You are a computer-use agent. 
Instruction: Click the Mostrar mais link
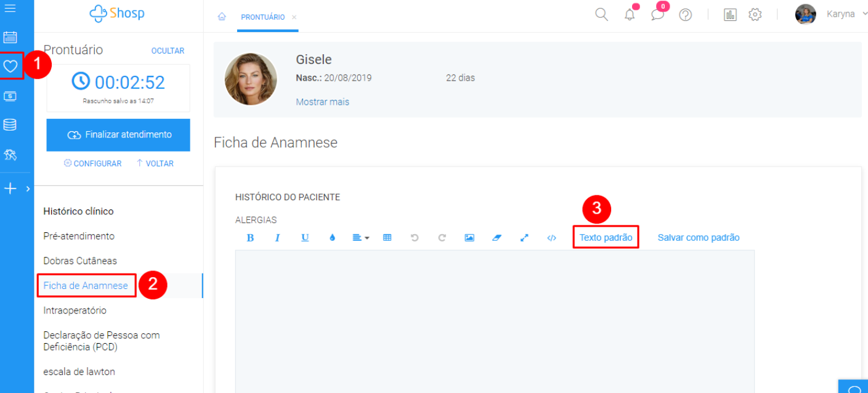pyautogui.click(x=322, y=102)
